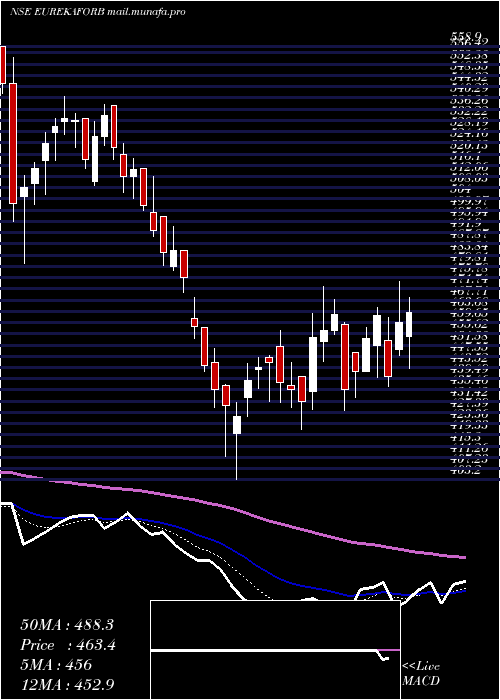Screen dimensions: 500x700
Task: Click the '499.97' price axis label
Action: pyautogui.click(x=468, y=201)
